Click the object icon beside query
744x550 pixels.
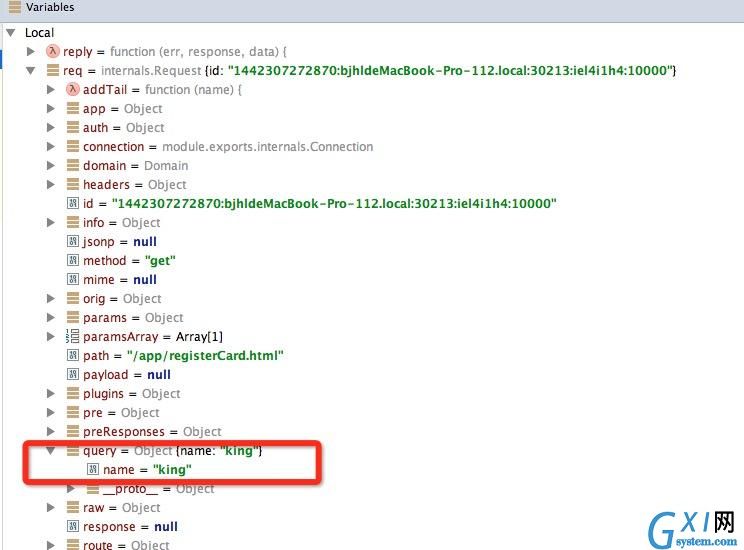pos(73,450)
